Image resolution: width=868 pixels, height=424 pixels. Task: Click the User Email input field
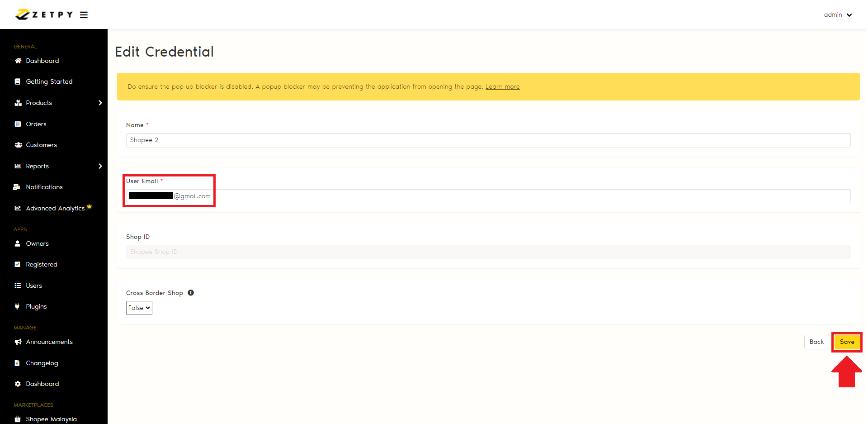(x=488, y=196)
